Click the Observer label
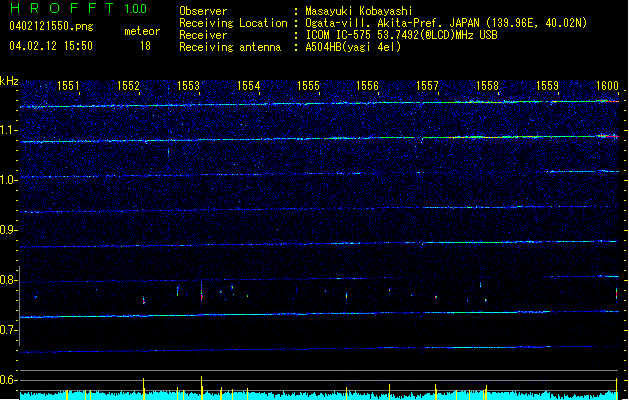Screen dimensions: 629x400 click(203, 11)
